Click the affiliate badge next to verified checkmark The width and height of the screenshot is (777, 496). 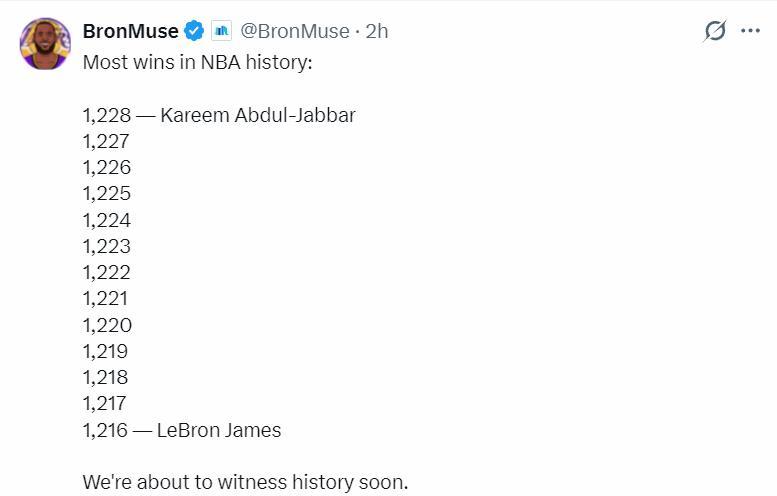coord(221,31)
